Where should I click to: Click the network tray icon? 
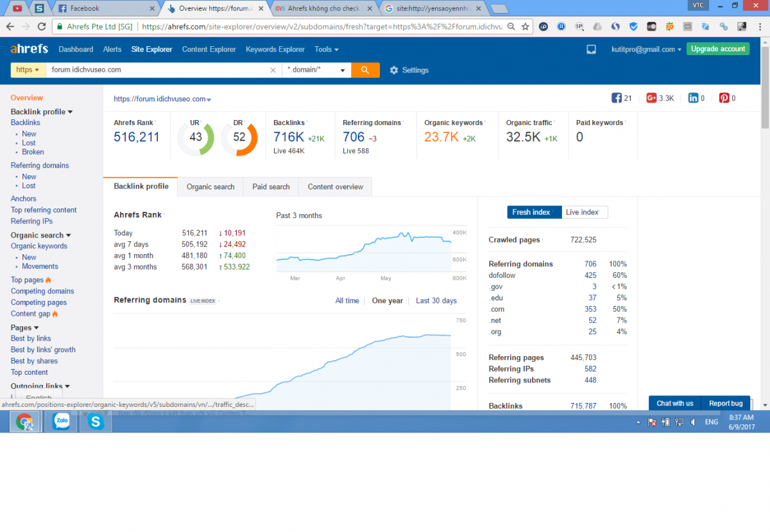click(x=679, y=422)
